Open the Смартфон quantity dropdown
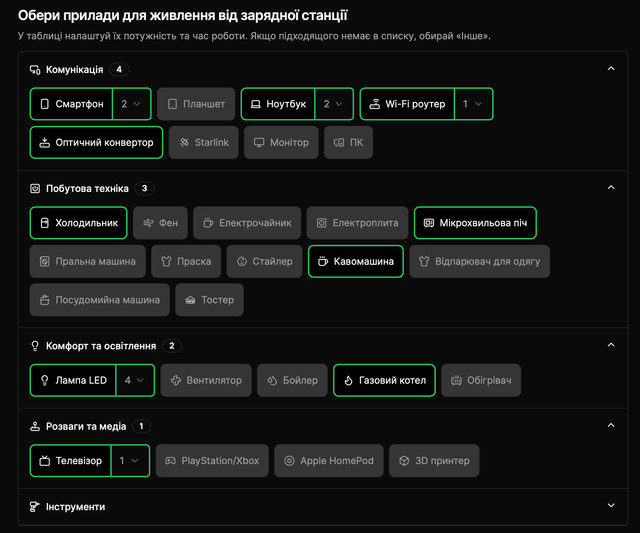The width and height of the screenshot is (640, 533). pyautogui.click(x=132, y=104)
